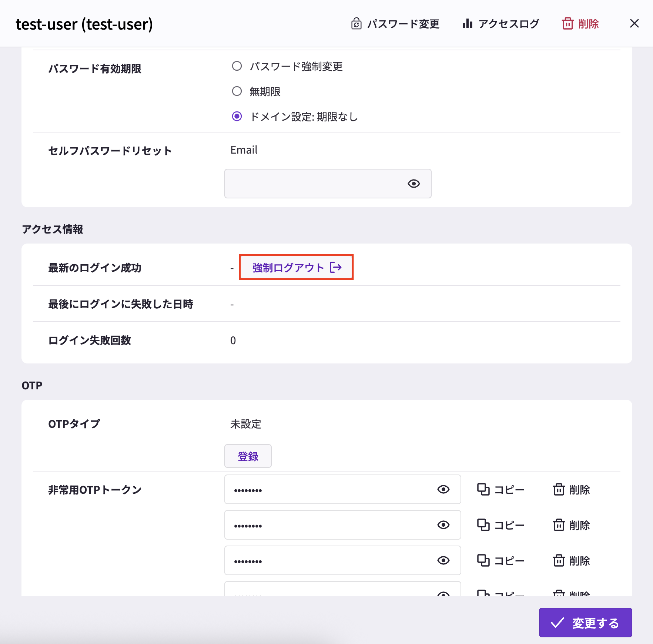
Task: Click the 非常用OTPトークン label
Action: pyautogui.click(x=95, y=490)
